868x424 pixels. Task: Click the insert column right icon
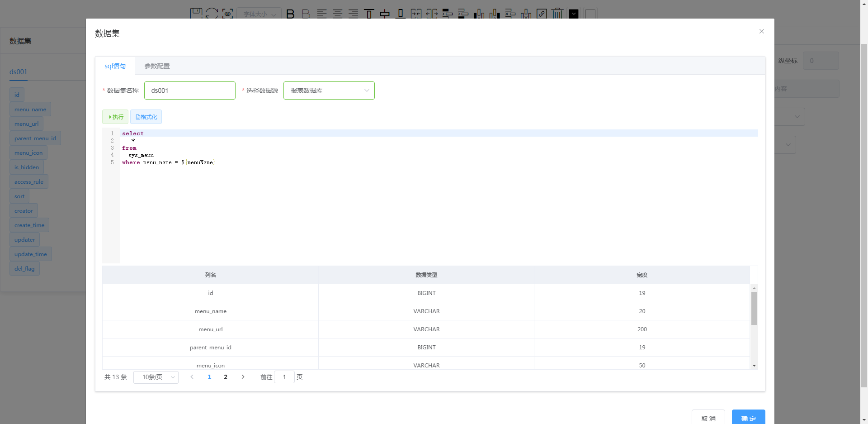(495, 14)
